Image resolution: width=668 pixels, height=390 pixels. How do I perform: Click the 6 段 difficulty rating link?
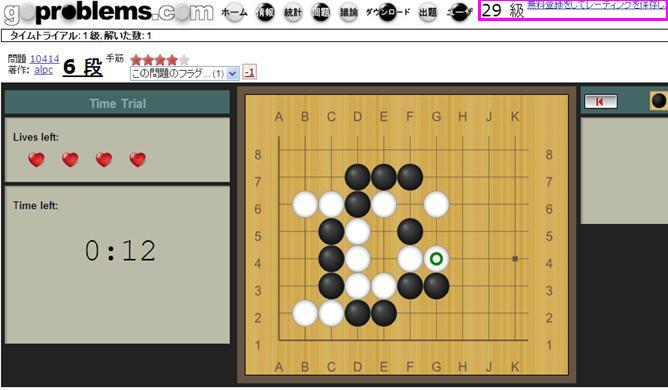click(x=83, y=67)
